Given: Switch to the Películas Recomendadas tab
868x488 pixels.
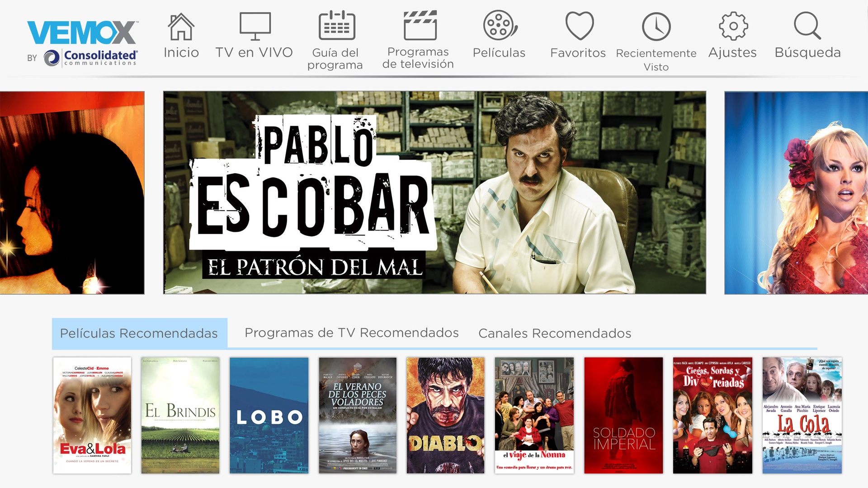Looking at the screenshot, I should coord(138,333).
